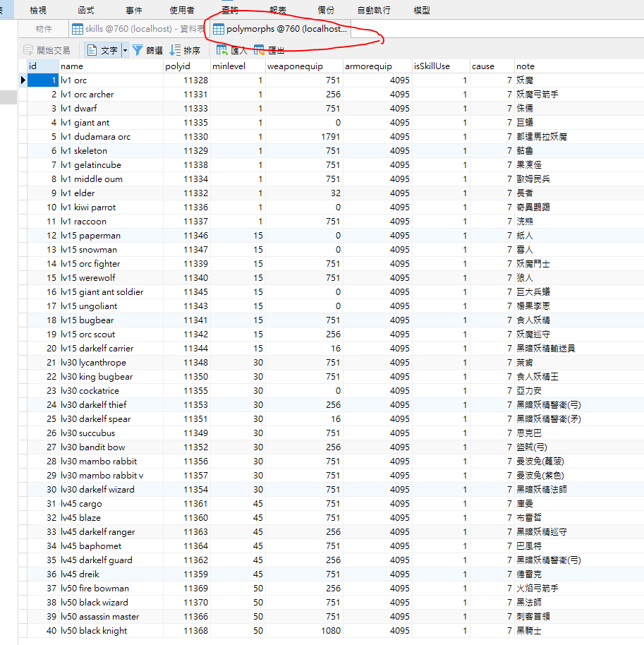This screenshot has width=644, height=645.
Task: Select 'lv15 giant ant soldier' cell
Action: [111, 292]
